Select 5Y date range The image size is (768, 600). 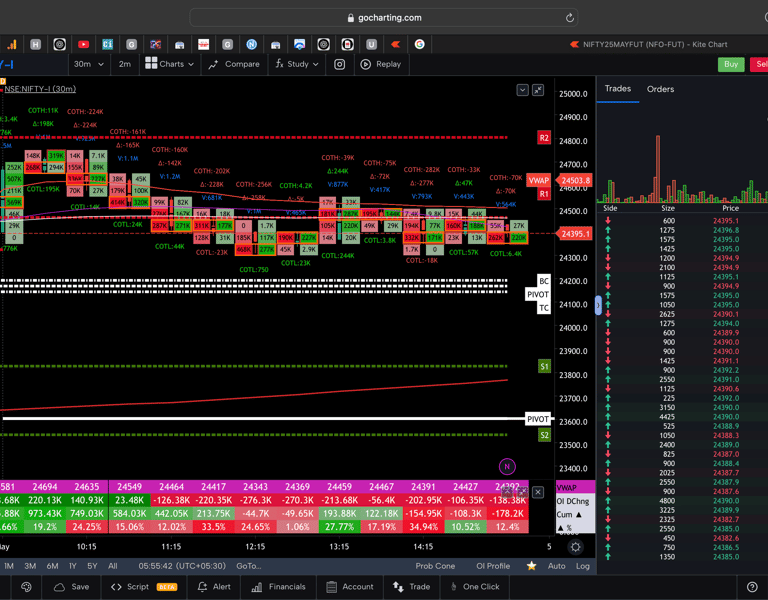coord(92,566)
